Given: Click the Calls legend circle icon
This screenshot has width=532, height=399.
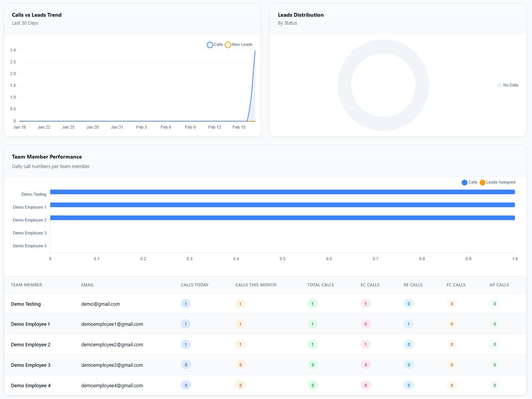Looking at the screenshot, I should click(x=210, y=45).
